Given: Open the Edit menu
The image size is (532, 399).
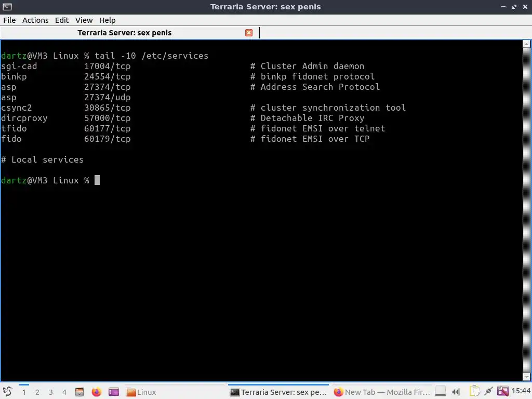Looking at the screenshot, I should (62, 20).
